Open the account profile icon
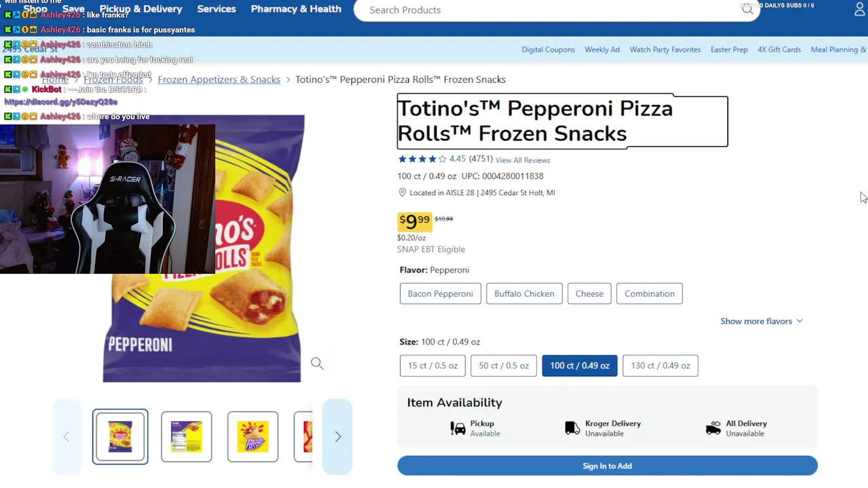The width and height of the screenshot is (868, 488). [x=860, y=9]
